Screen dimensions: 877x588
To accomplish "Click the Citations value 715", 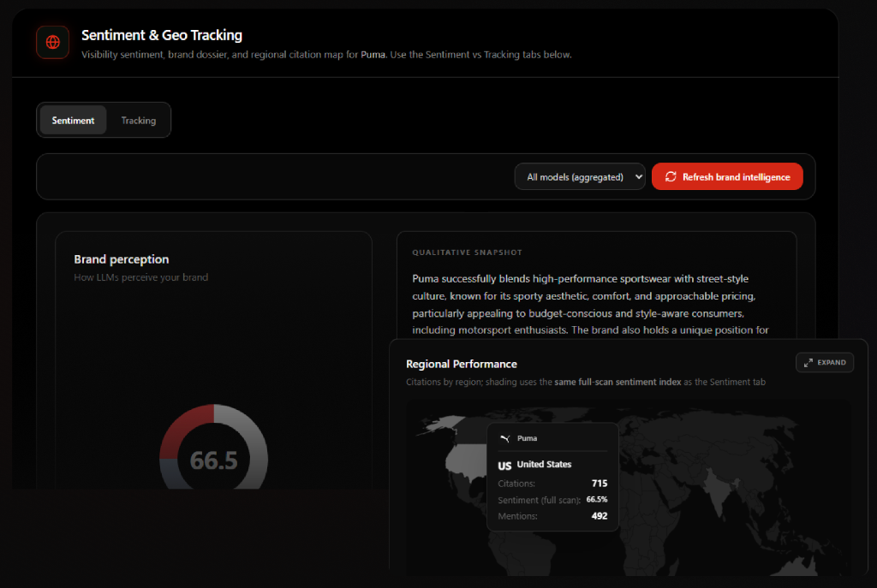I will click(x=600, y=483).
